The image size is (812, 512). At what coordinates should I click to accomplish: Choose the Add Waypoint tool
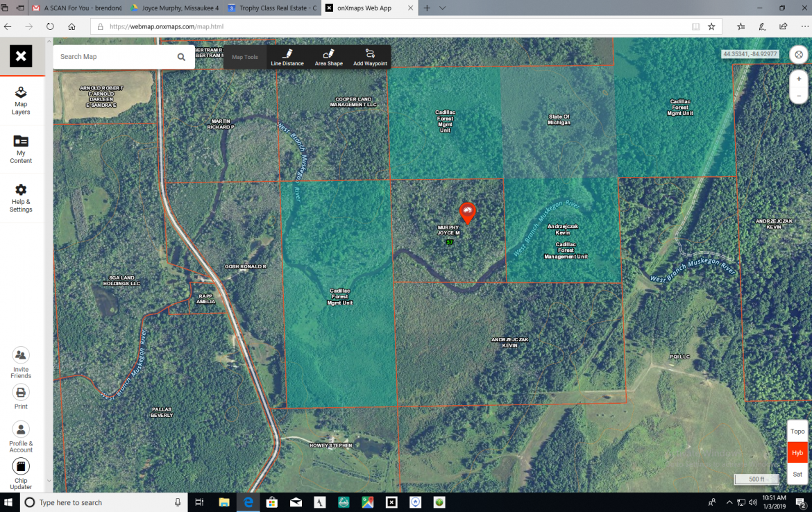(370, 58)
